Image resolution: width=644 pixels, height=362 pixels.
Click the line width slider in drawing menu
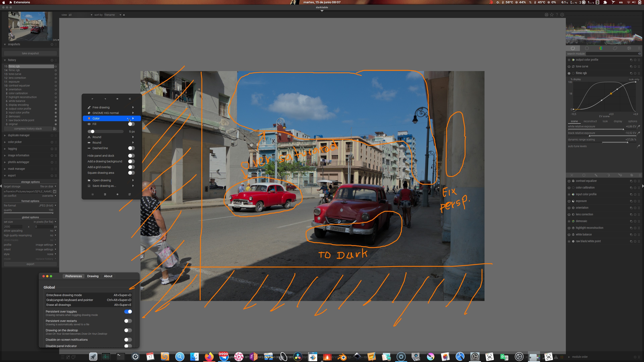[105, 132]
